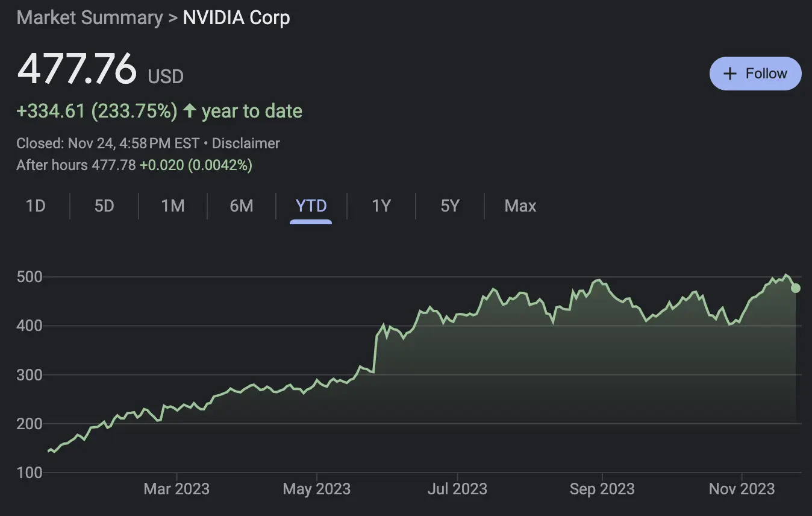812x516 pixels.
Task: Select the 1D time range tab
Action: (36, 206)
